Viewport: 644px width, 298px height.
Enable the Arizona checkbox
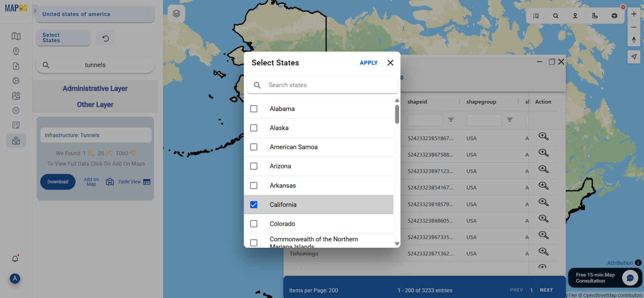coord(254,166)
